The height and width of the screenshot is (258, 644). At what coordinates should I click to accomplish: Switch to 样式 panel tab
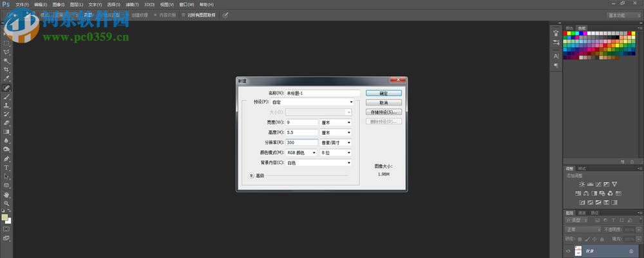[x=582, y=168]
